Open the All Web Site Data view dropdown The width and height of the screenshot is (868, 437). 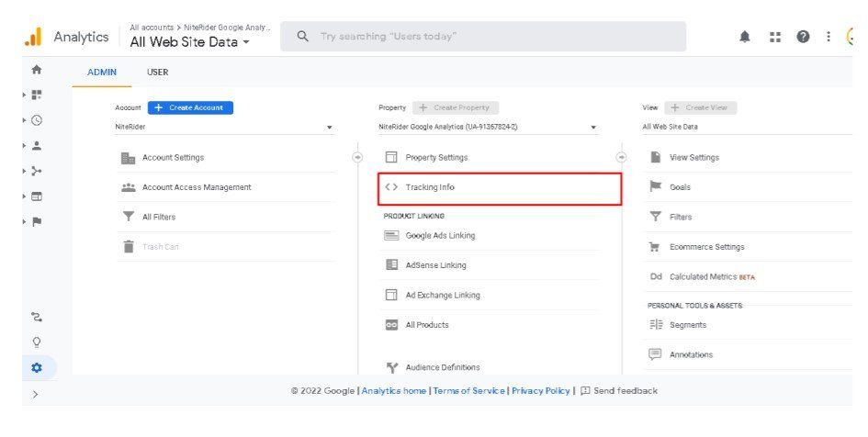pyautogui.click(x=747, y=127)
